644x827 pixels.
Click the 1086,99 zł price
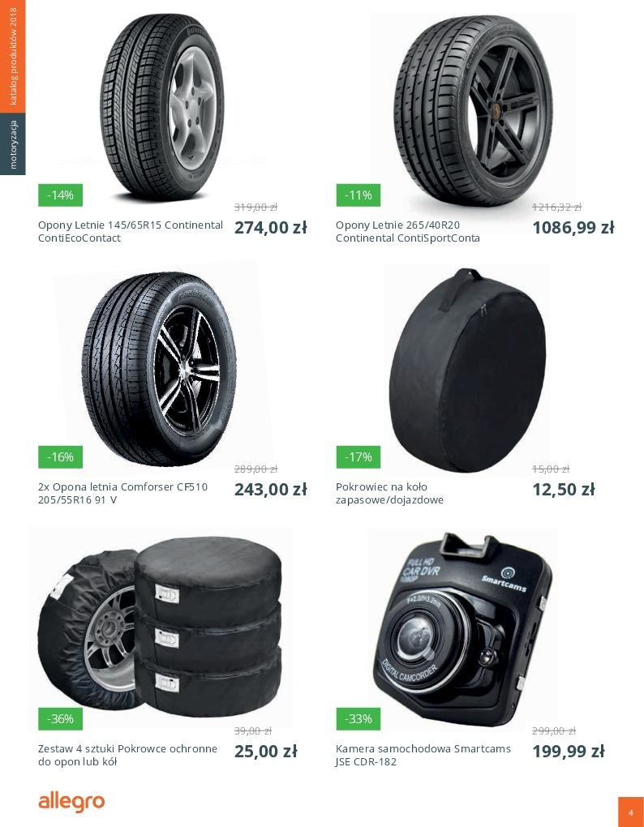[x=573, y=227]
